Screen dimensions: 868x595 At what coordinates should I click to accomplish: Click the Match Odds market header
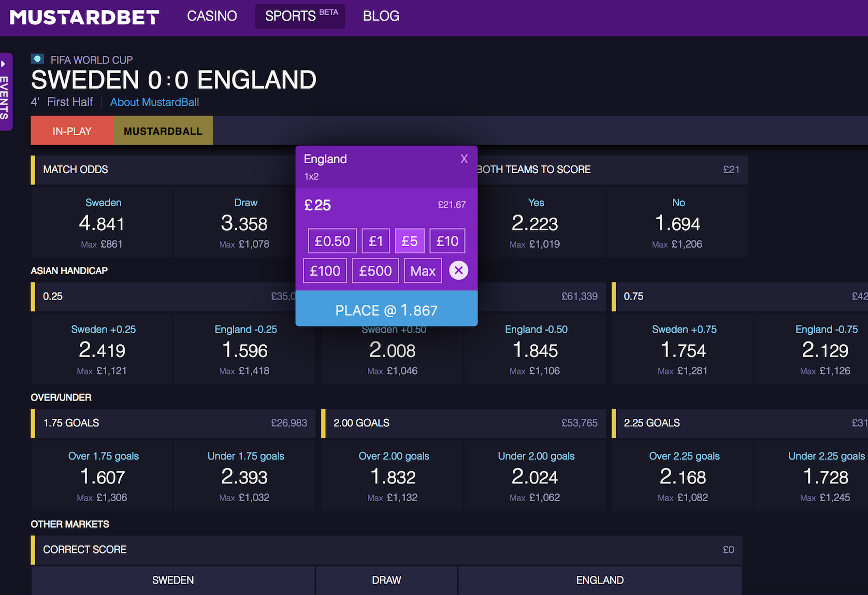click(163, 169)
